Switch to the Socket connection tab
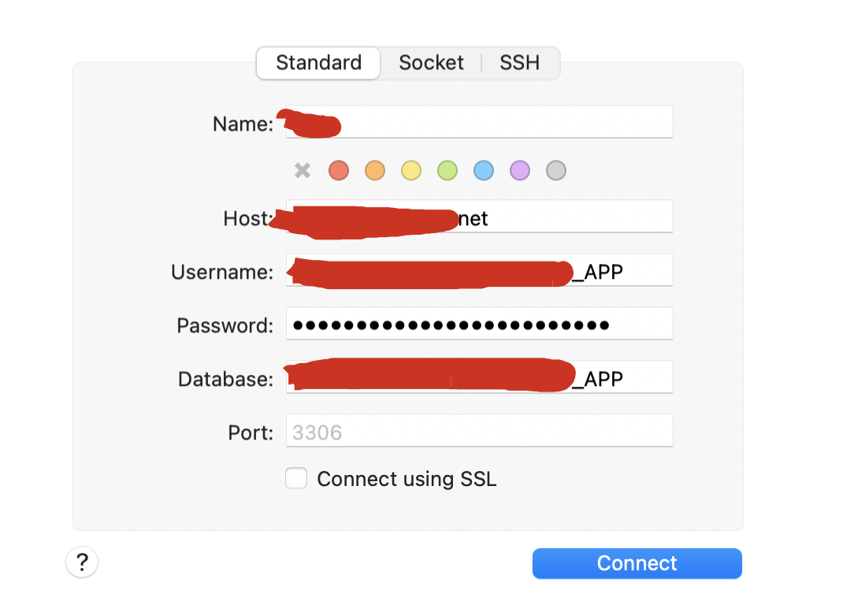 pos(431,62)
